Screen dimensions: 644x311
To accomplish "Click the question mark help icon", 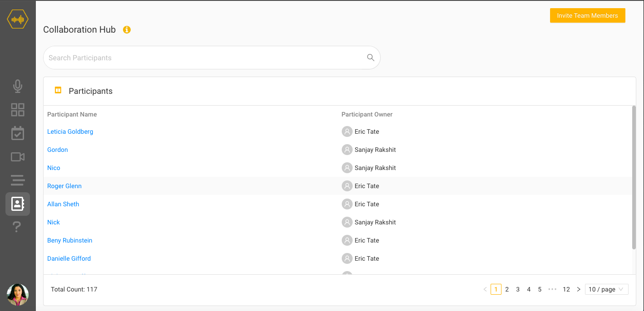I will (x=17, y=227).
